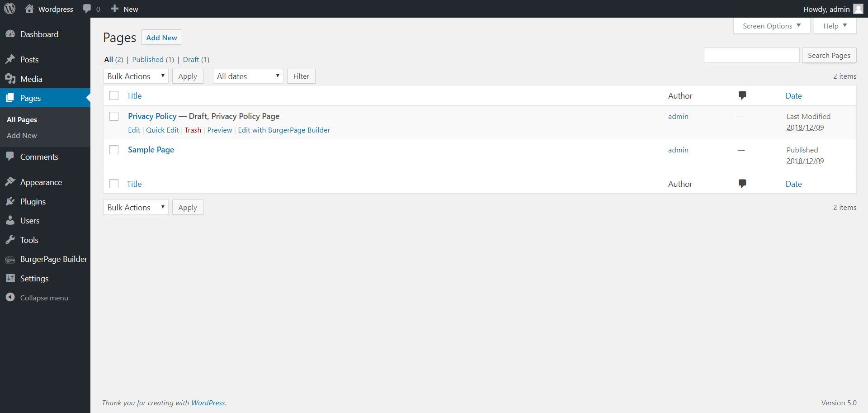Click Wordpress site name in admin bar
Viewport: 868px width, 413px height.
pyautogui.click(x=56, y=9)
